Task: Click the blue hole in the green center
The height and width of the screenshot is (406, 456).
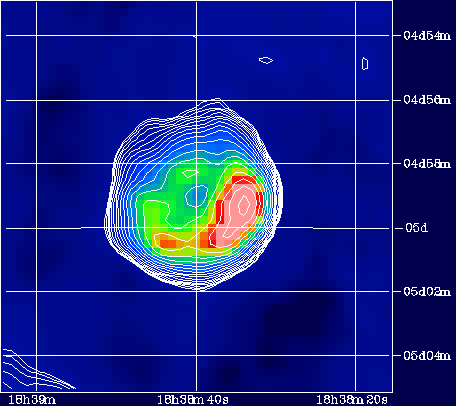Action: pyautogui.click(x=197, y=196)
